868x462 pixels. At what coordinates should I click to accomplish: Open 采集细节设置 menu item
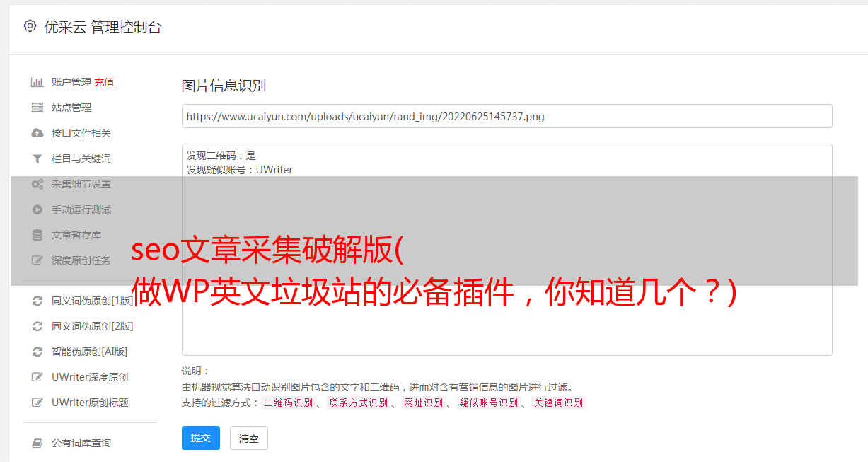click(x=81, y=184)
